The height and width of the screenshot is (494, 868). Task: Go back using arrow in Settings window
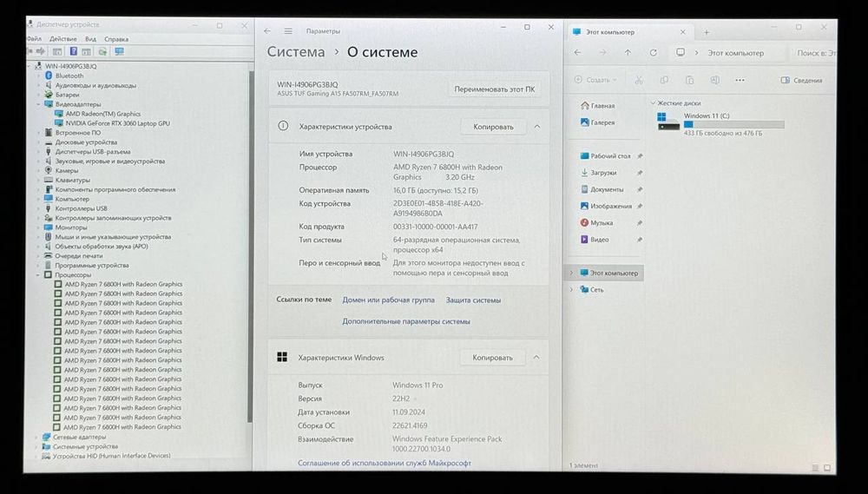[x=267, y=31]
